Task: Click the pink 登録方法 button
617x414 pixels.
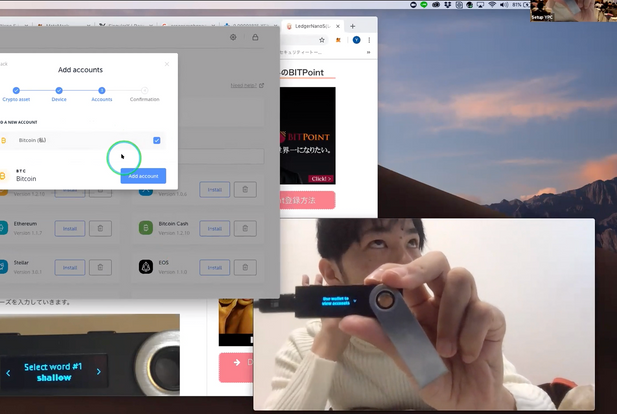Action: [x=308, y=200]
